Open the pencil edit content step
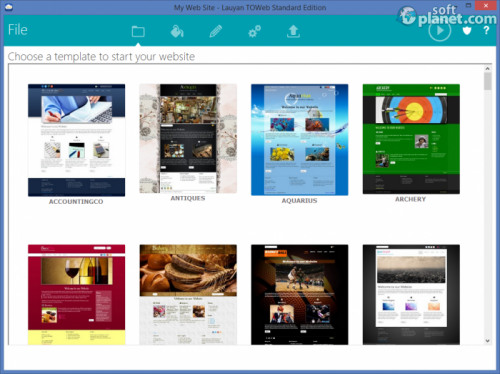The image size is (500, 374). (216, 31)
